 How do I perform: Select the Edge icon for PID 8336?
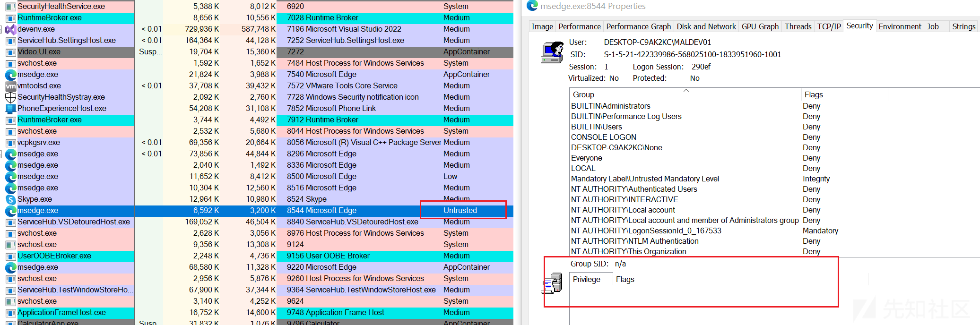pos(10,165)
